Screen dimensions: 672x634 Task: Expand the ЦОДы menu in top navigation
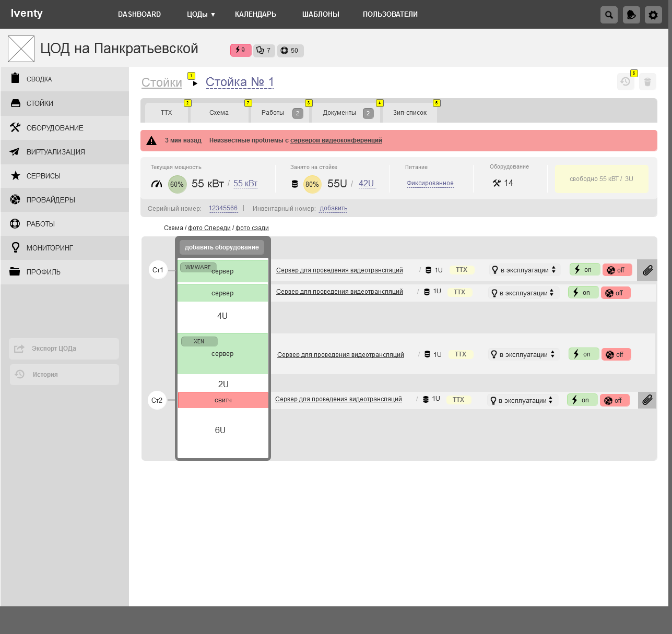201,15
